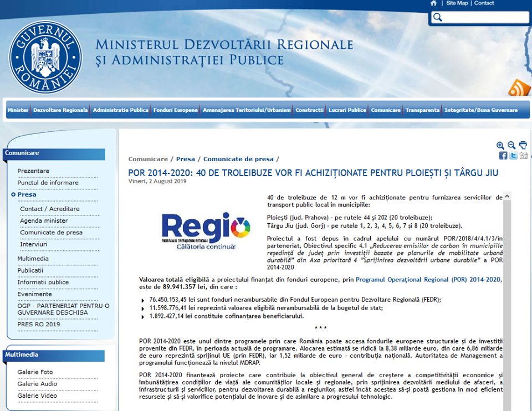Open Galerie Foto in Multimedia panel
The width and height of the screenshot is (532, 411).
click(x=35, y=372)
